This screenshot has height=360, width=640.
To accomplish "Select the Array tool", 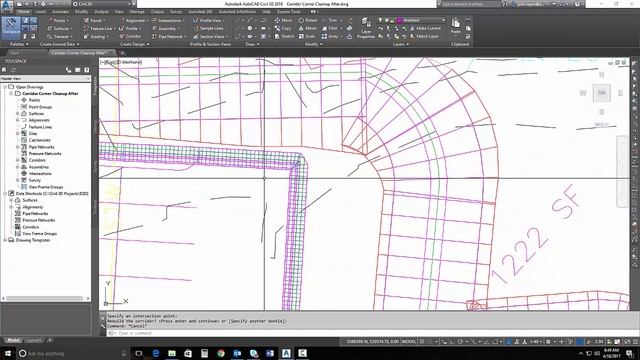I will (331, 36).
